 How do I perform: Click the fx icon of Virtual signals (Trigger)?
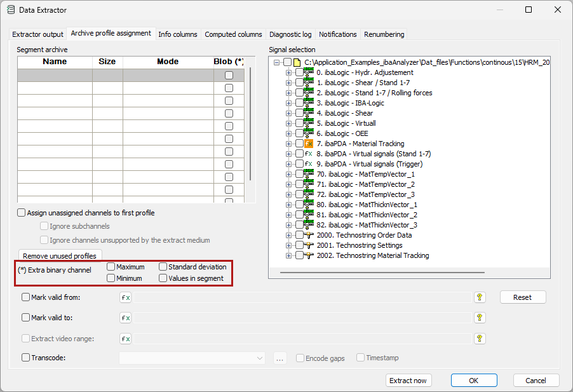click(x=309, y=164)
